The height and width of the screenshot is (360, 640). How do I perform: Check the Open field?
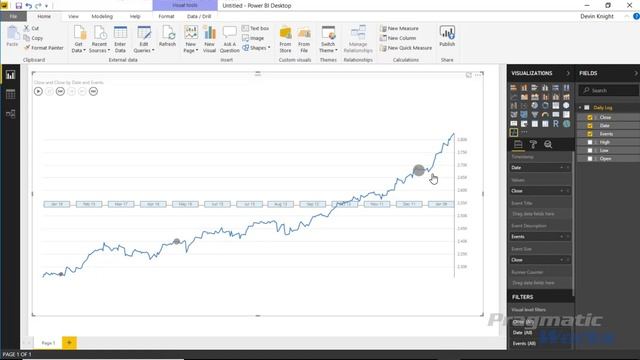pos(590,158)
